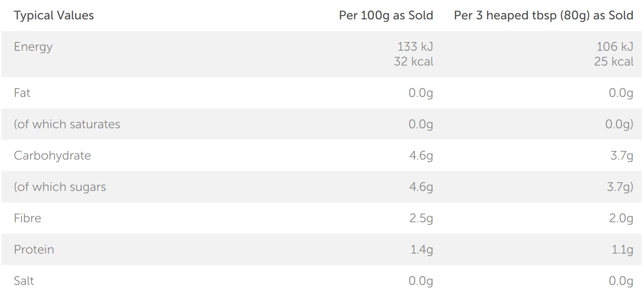Select Fibre's '2.5g' value
This screenshot has height=301, width=644.
point(421,218)
